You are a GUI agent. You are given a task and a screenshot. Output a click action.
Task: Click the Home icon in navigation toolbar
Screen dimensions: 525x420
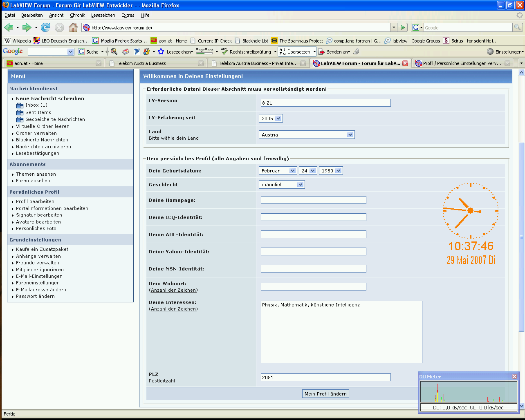click(73, 28)
